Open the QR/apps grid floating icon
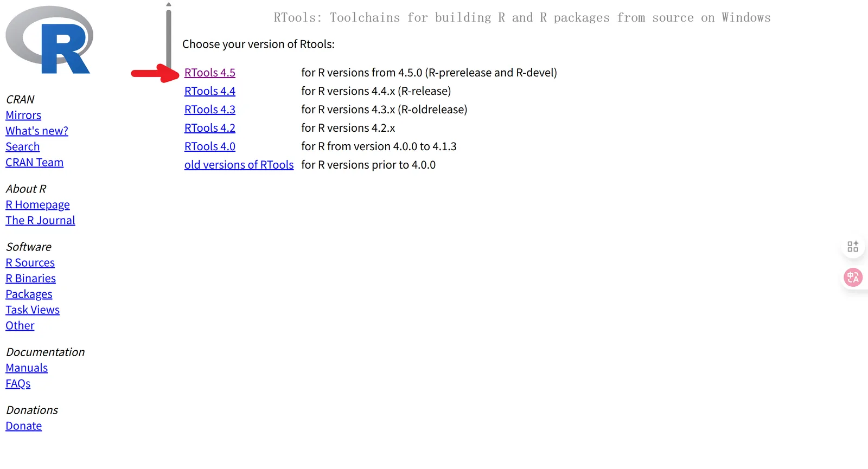Viewport: 868px width, 469px height. click(x=853, y=247)
